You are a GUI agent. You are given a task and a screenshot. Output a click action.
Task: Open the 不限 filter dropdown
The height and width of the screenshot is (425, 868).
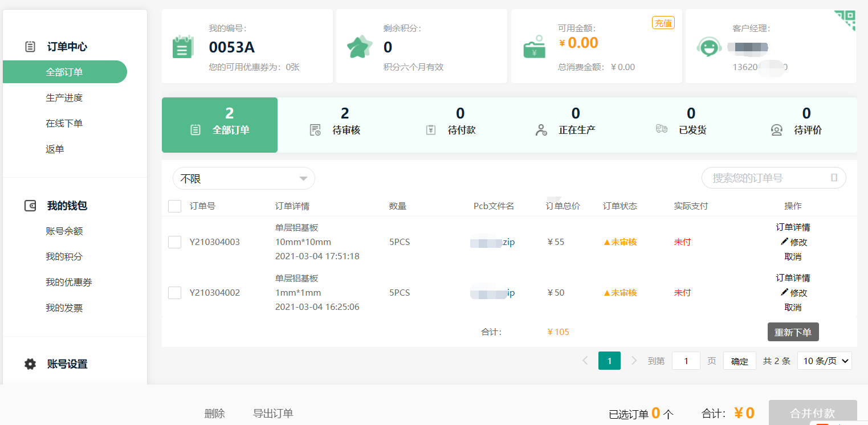[x=243, y=178]
